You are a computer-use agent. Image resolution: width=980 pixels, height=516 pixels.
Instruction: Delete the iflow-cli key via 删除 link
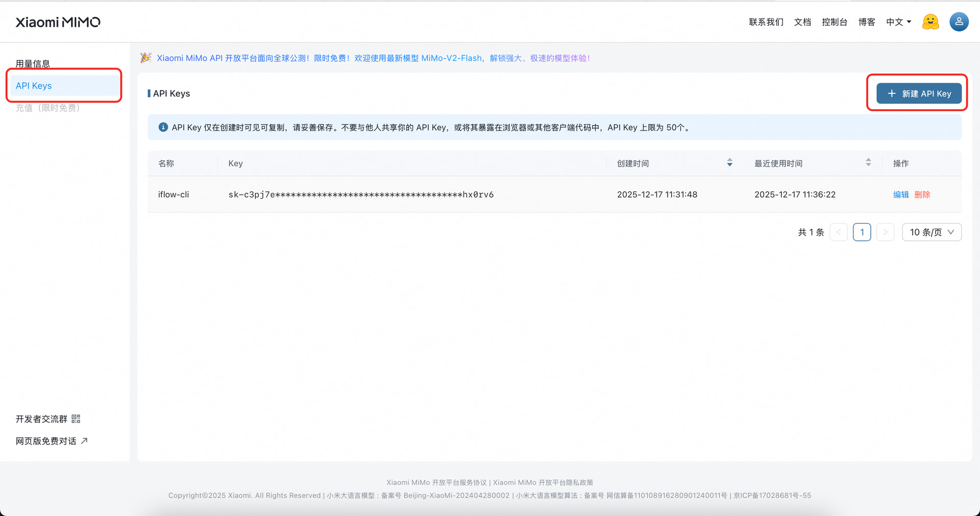pyautogui.click(x=922, y=194)
